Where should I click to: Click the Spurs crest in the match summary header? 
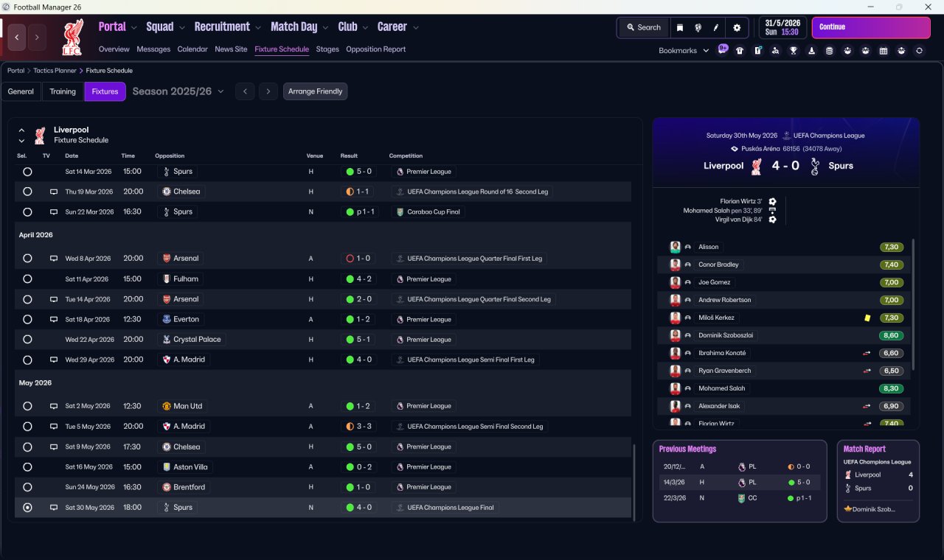click(814, 166)
